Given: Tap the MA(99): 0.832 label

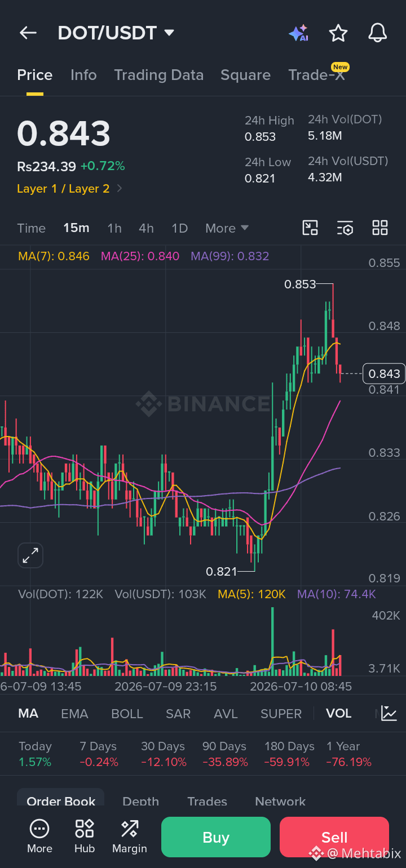Looking at the screenshot, I should pos(230,256).
